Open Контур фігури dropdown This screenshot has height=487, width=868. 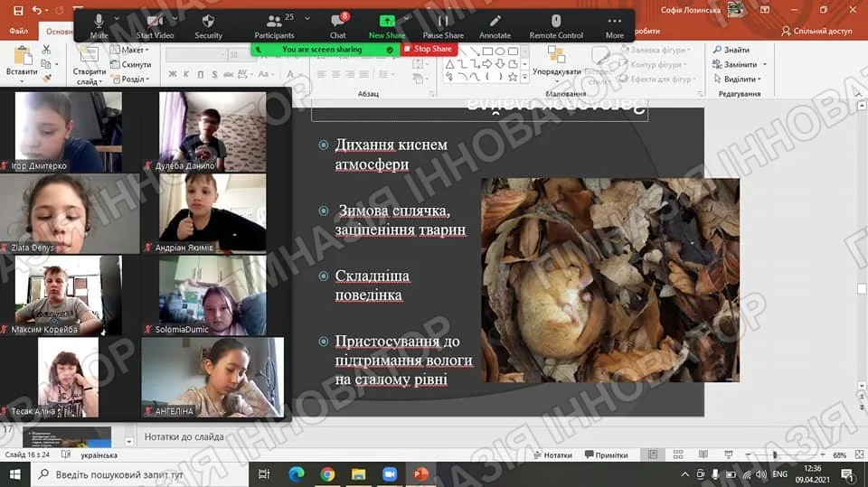pos(653,64)
